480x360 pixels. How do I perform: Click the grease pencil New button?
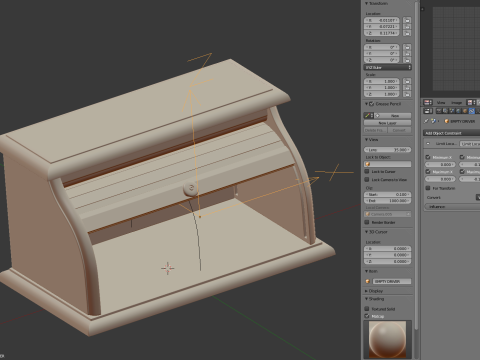click(392, 116)
